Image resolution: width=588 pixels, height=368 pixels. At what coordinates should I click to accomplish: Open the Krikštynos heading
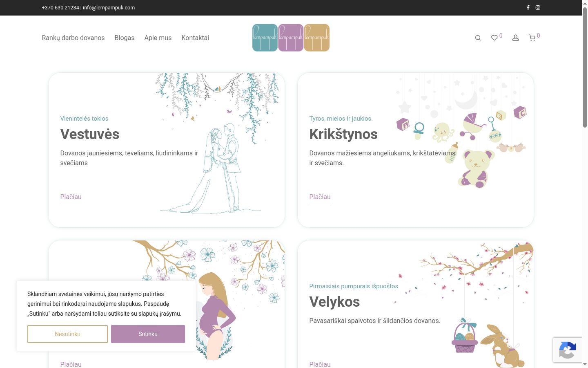(343, 134)
